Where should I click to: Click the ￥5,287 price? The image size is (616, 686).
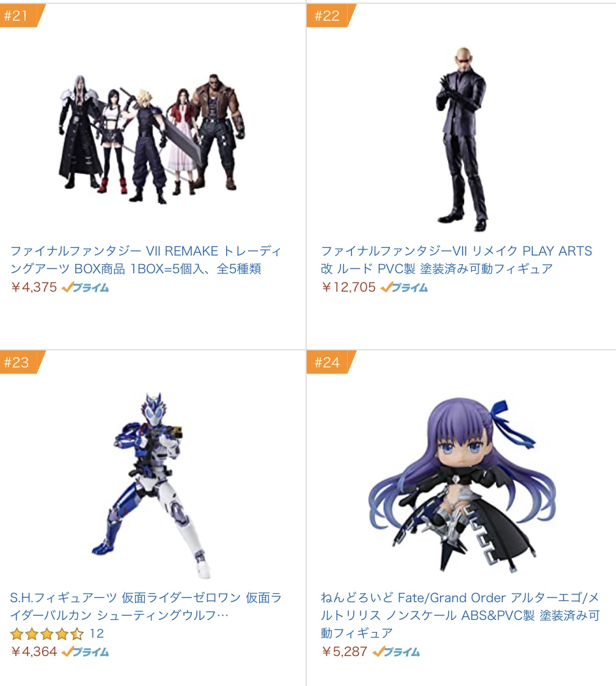coord(345,652)
